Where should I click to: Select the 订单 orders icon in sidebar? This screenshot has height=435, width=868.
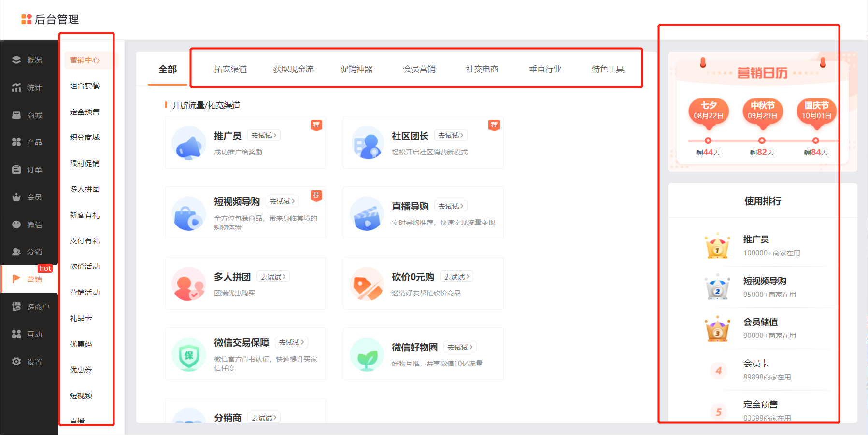(16, 169)
